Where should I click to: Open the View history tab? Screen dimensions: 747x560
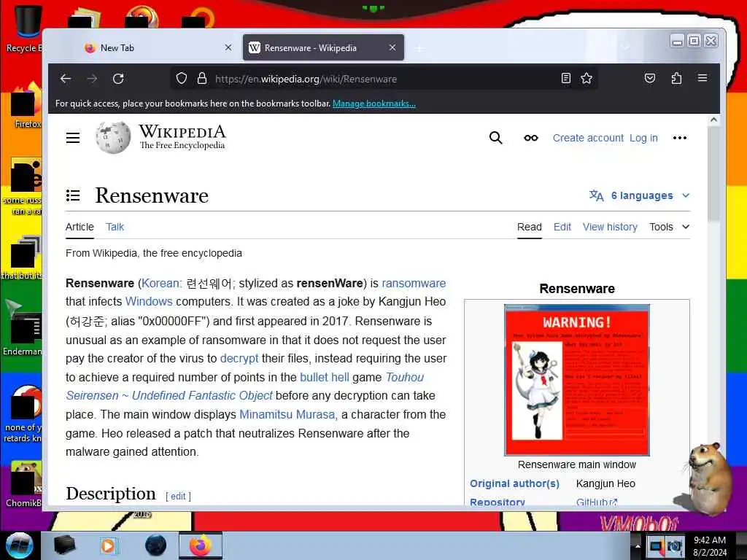point(610,227)
